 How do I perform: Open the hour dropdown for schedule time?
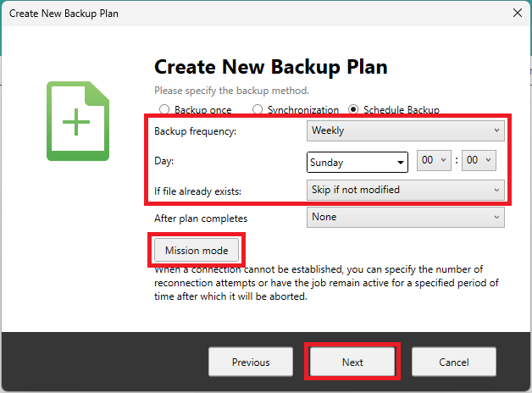pos(434,162)
